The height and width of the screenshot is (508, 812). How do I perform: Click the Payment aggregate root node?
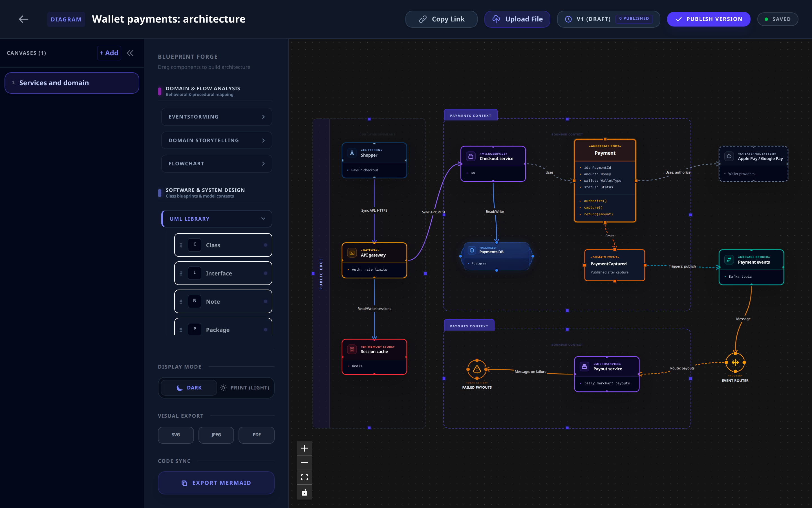point(605,181)
